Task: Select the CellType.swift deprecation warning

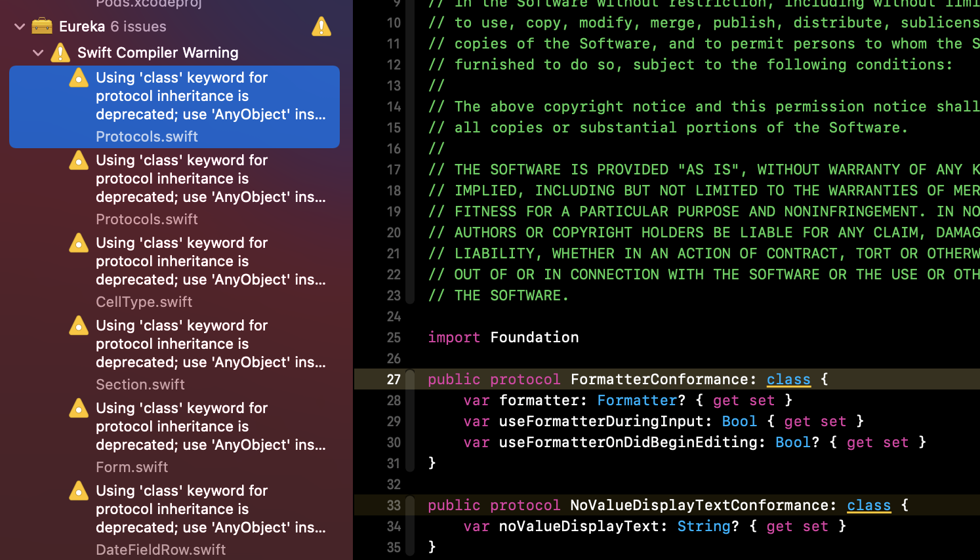Action: coord(197,261)
